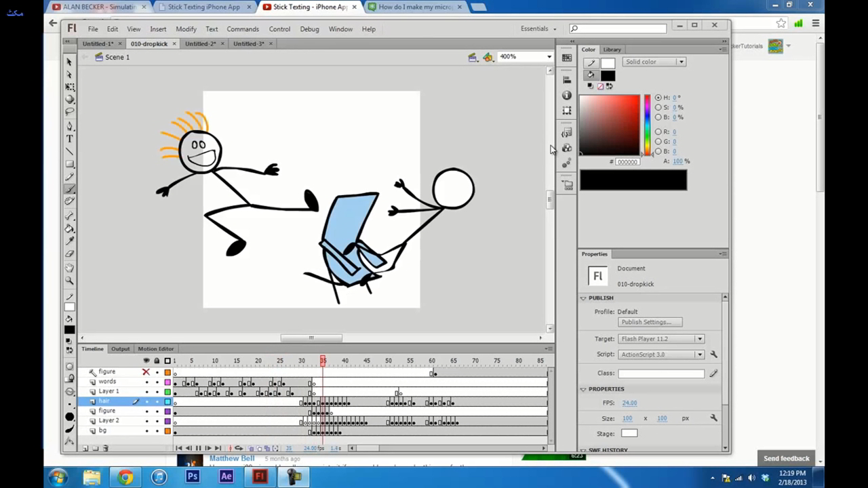Click the New Layer icon
The width and height of the screenshot is (868, 488).
[85, 448]
